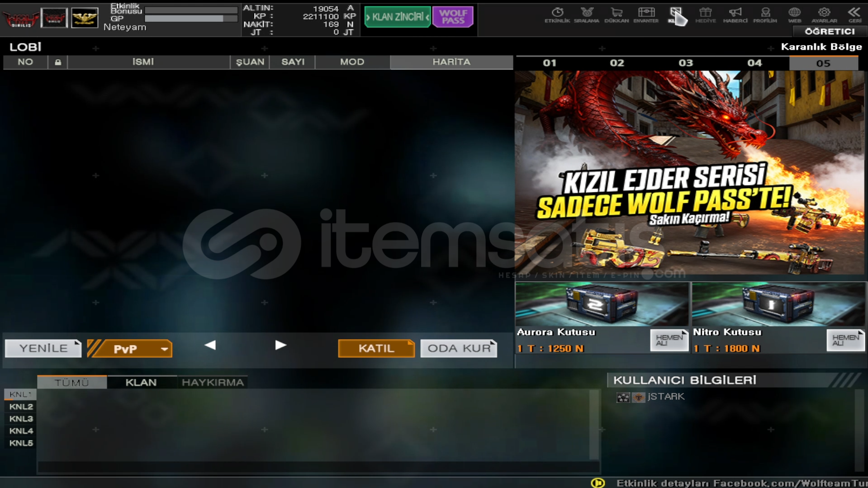Buy Nitro Kutusu with Hemen Al
The image size is (868, 488).
(845, 340)
